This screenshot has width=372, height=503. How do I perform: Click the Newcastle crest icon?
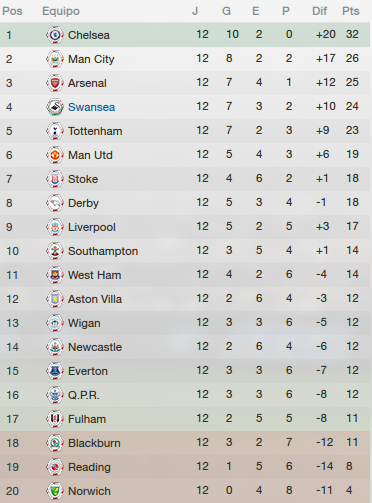[55, 347]
